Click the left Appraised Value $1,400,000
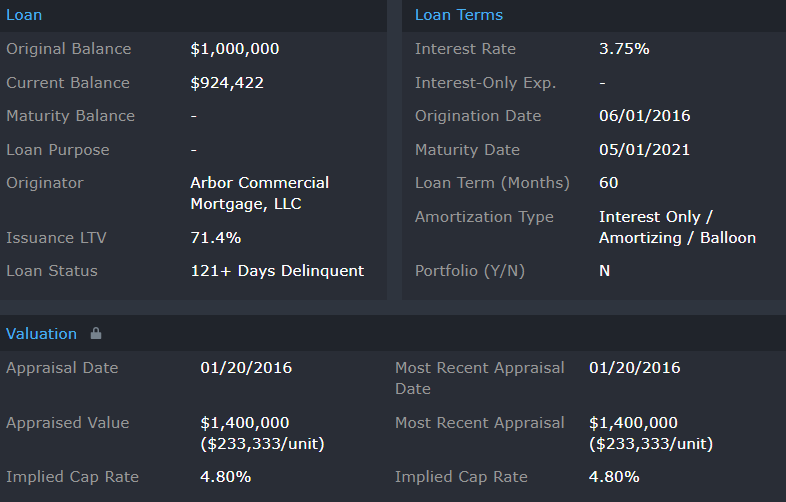This screenshot has width=786, height=502. pyautogui.click(x=245, y=423)
